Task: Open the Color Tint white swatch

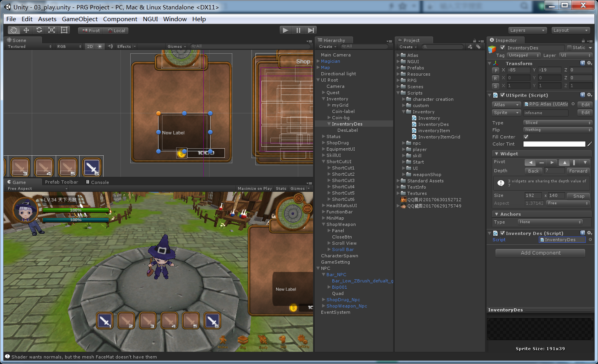Action: tap(554, 144)
